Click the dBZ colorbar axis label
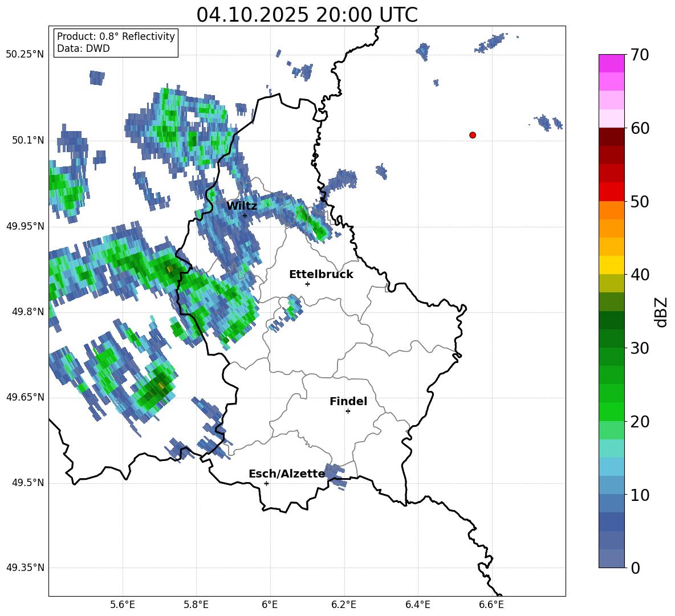 coord(662,312)
